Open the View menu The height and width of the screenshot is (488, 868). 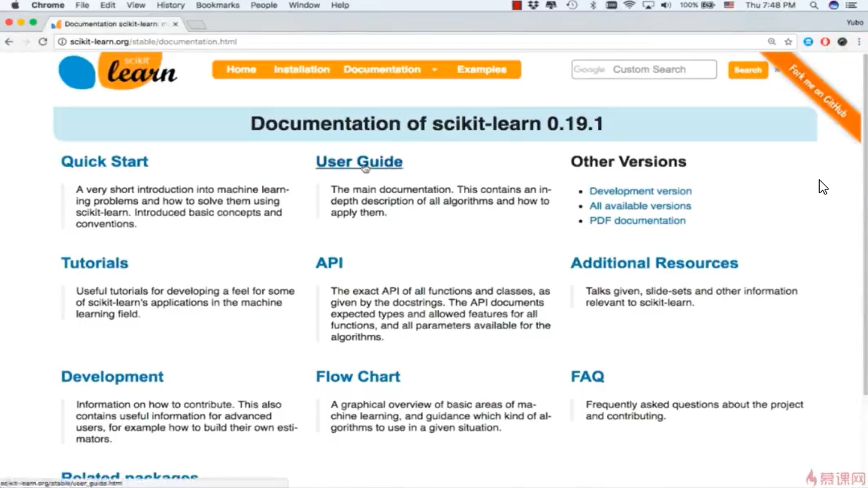coord(136,5)
